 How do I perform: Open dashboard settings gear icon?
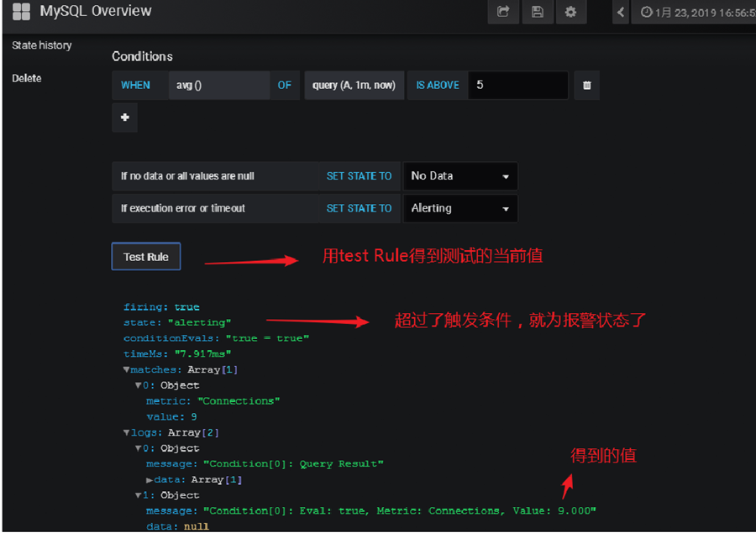pos(571,12)
